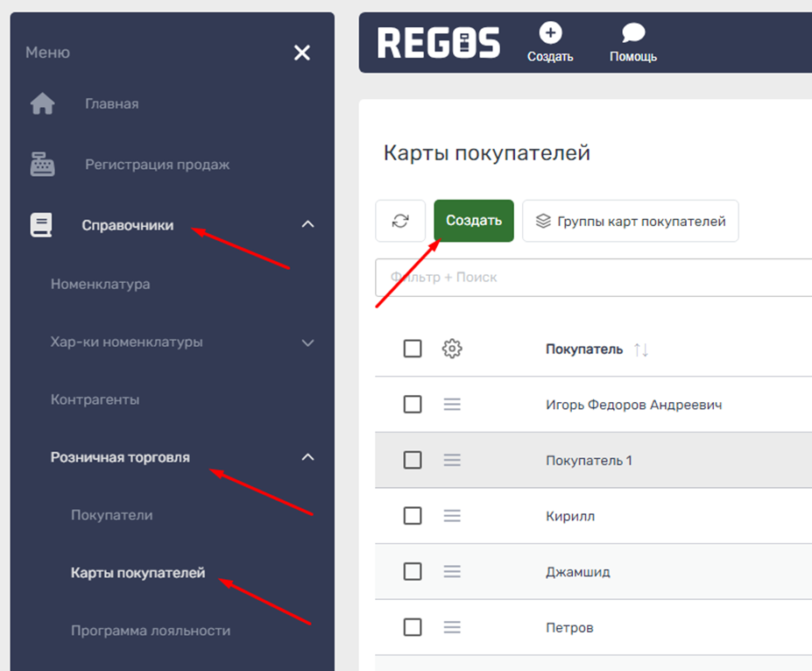Image resolution: width=812 pixels, height=671 pixels.
Task: Open row menu for Кирилл
Action: (452, 516)
